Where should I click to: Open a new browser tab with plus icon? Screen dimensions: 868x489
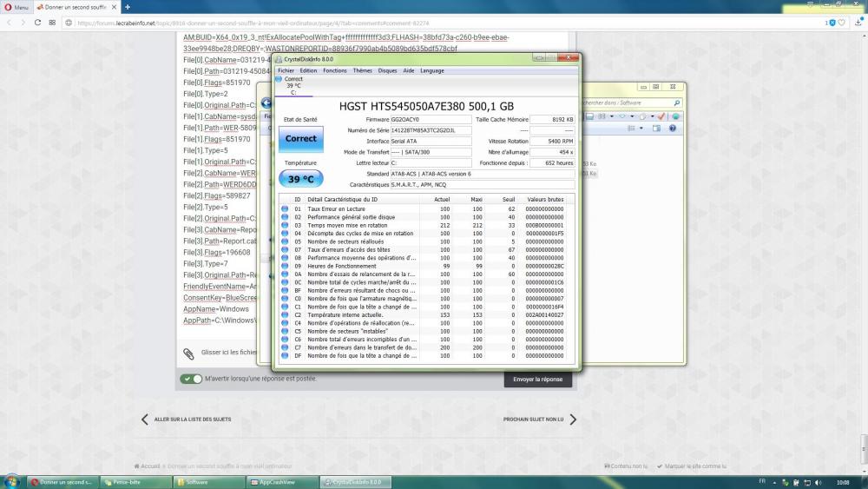point(128,7)
